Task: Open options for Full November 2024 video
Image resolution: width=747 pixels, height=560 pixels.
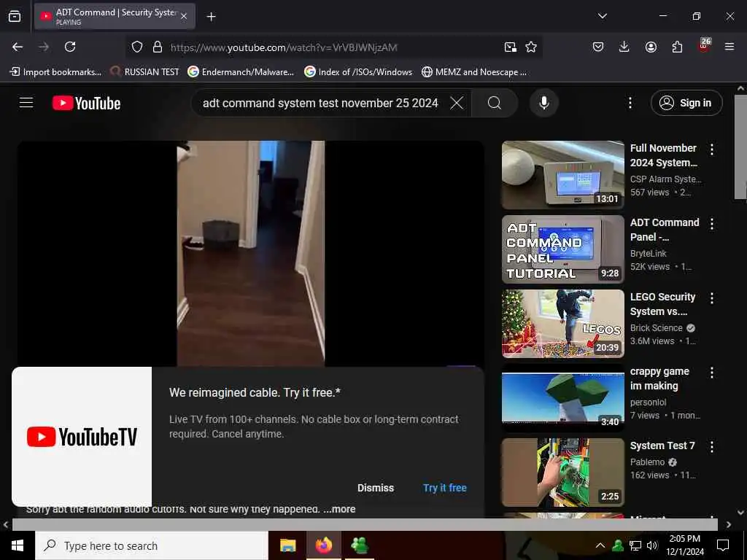Action: pos(712,149)
